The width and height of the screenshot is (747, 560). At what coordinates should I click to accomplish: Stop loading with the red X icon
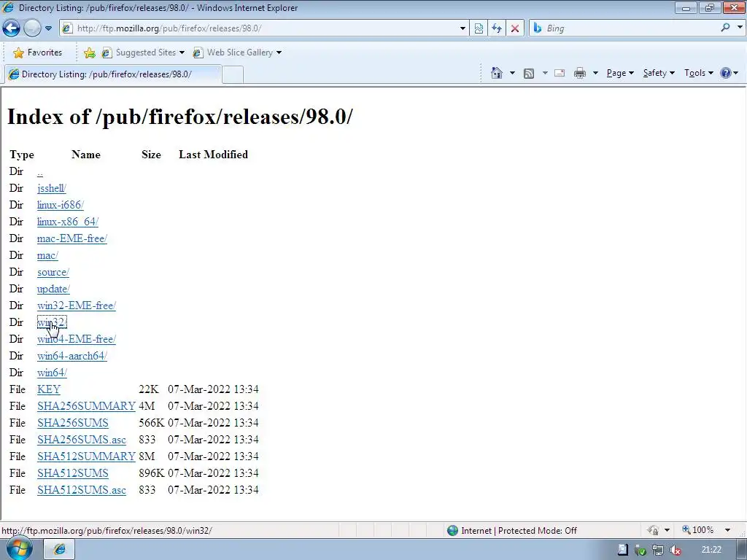click(514, 28)
